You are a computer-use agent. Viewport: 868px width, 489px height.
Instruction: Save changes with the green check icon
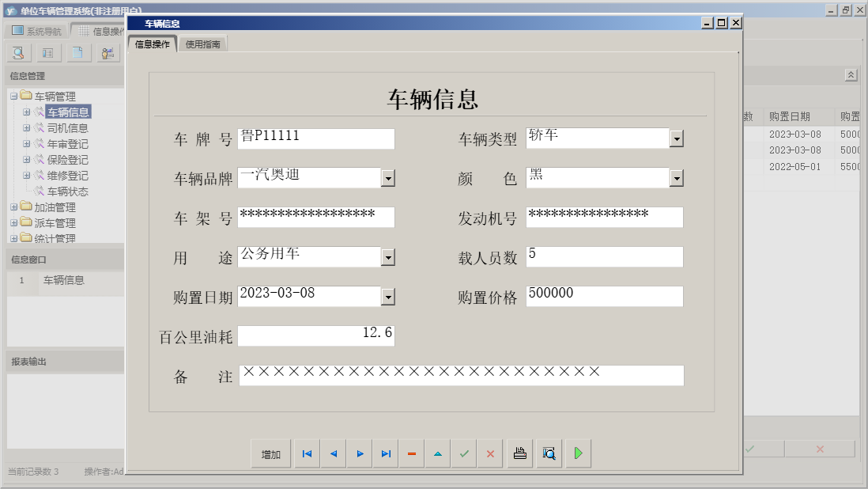pyautogui.click(x=463, y=453)
